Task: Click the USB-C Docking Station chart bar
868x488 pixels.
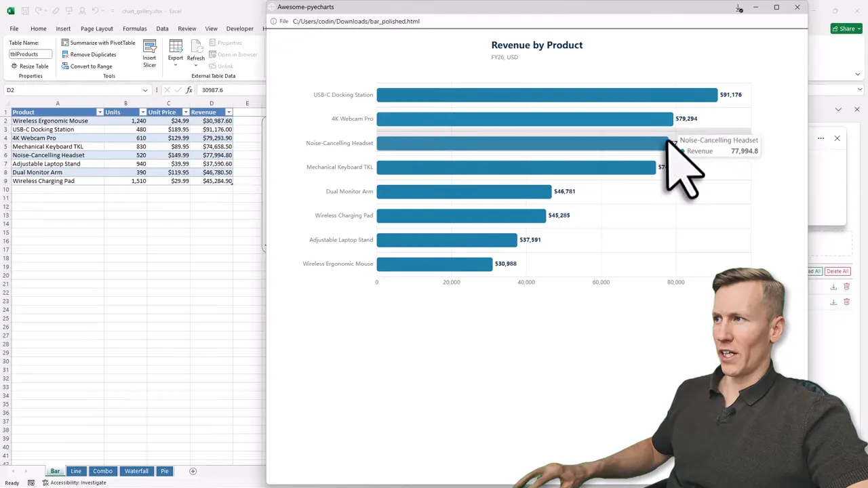Action: (x=547, y=95)
